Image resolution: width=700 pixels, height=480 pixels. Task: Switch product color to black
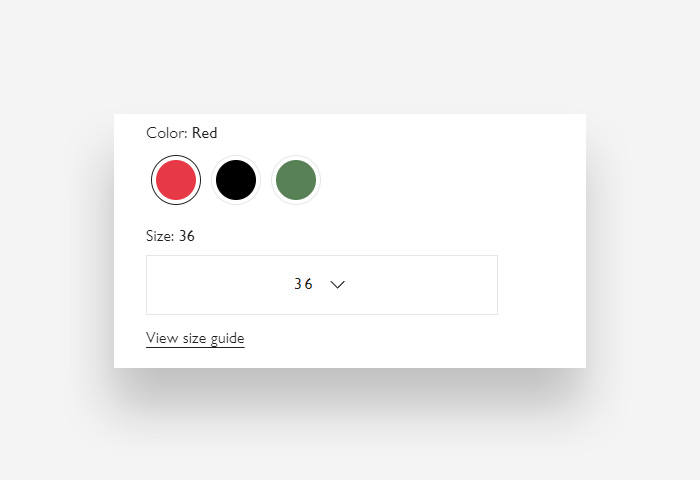click(x=236, y=180)
